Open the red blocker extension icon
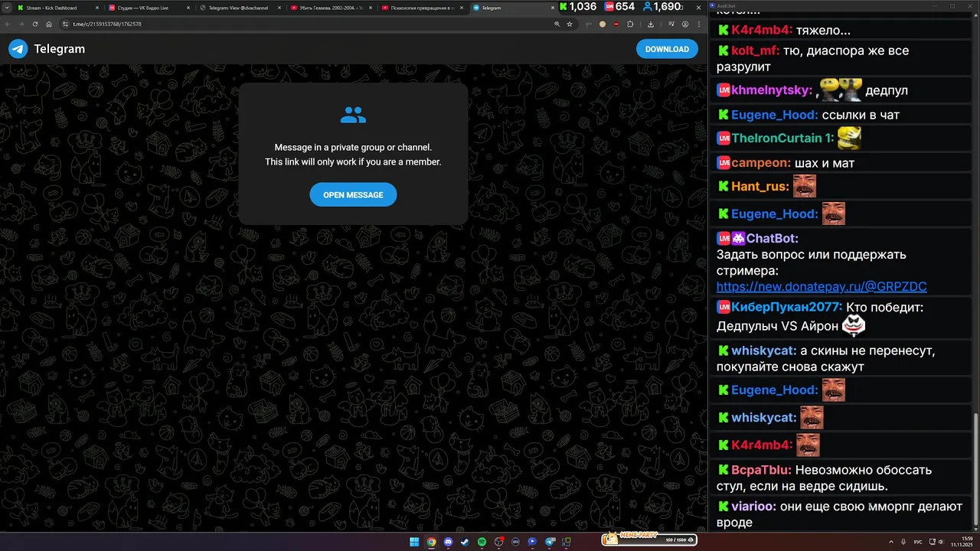Screen dimensions: 980x551 point(616,24)
